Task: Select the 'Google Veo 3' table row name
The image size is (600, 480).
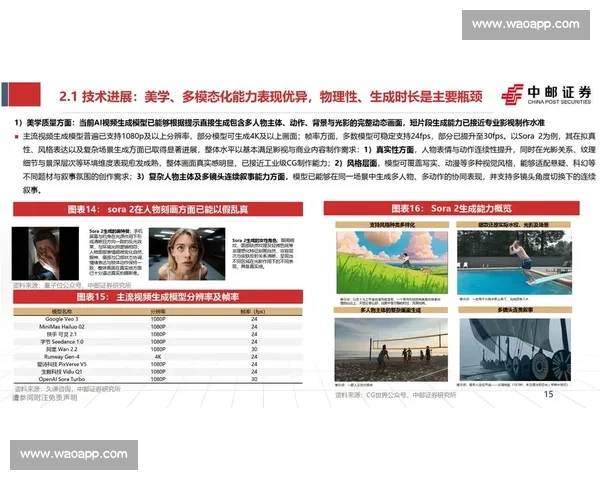Action: click(62, 319)
